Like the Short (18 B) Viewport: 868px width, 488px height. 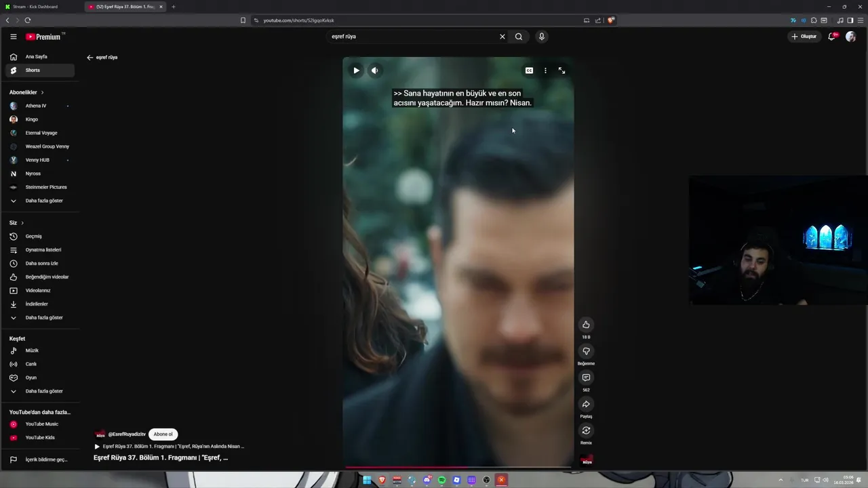pos(586,325)
